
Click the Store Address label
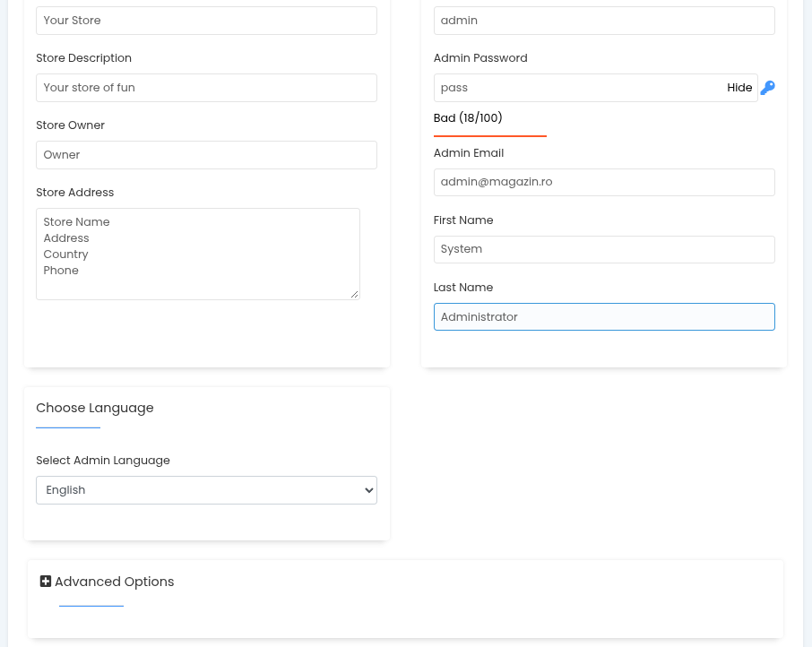[x=75, y=193]
